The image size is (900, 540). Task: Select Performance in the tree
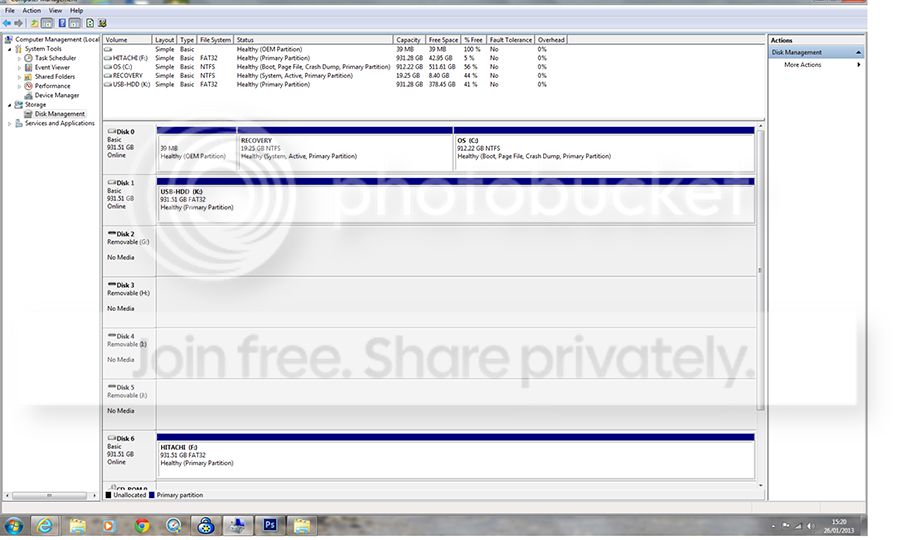[x=52, y=86]
